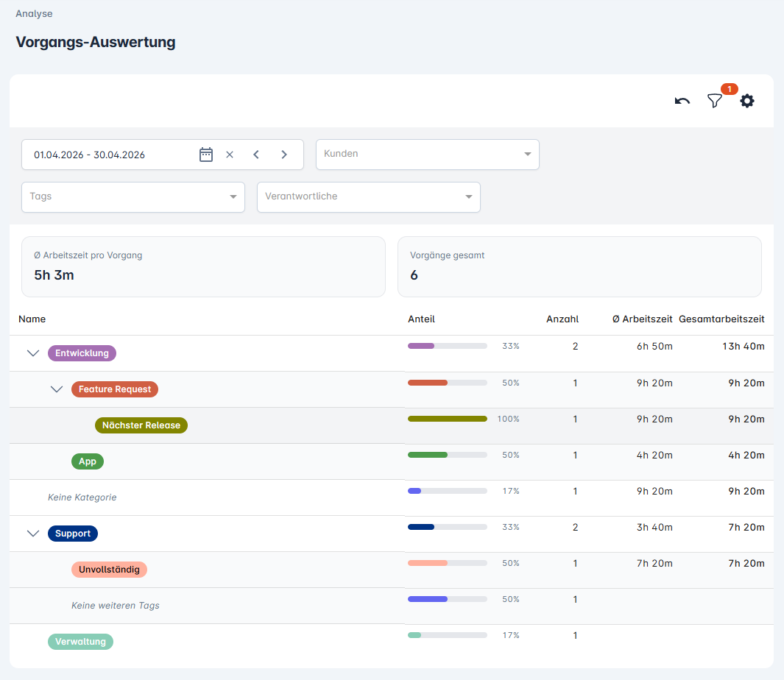Open the Verantwortliche dropdown

click(x=368, y=197)
